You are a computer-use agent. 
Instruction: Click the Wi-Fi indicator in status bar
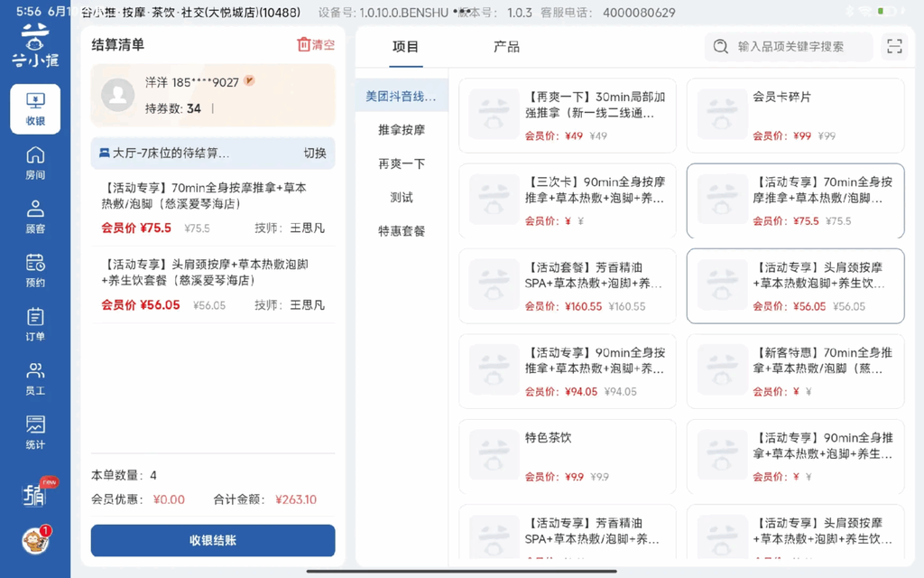[x=864, y=11]
